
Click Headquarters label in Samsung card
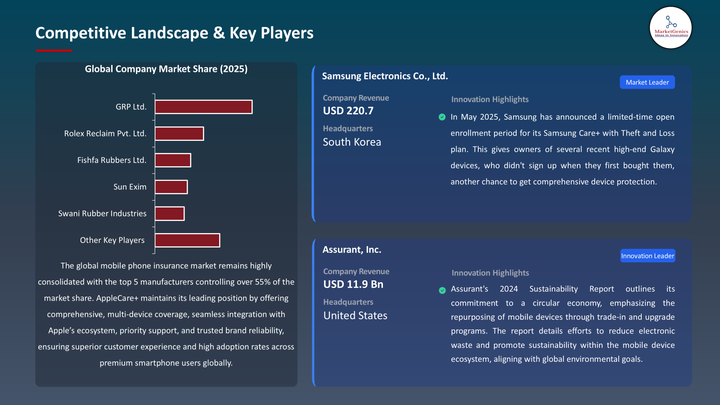coord(348,129)
